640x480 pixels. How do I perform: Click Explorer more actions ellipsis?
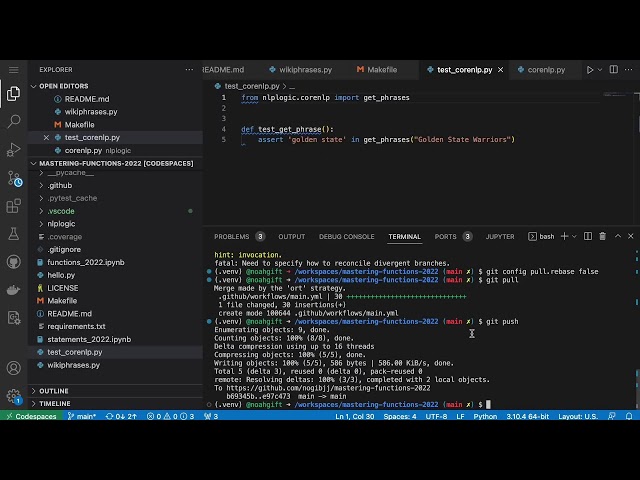[189, 70]
